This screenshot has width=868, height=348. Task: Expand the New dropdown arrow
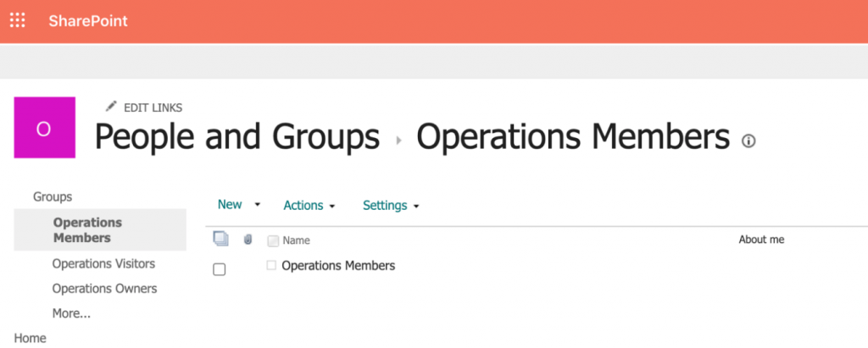257,205
